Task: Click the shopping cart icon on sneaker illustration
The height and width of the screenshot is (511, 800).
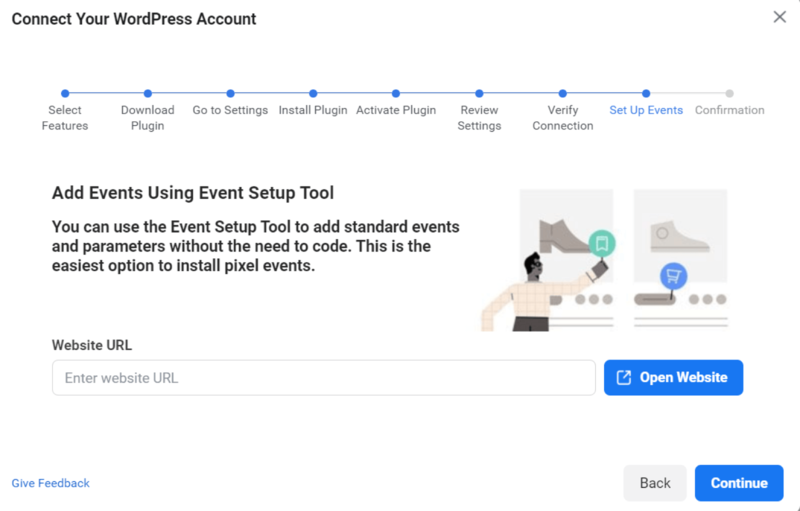Action: click(672, 275)
